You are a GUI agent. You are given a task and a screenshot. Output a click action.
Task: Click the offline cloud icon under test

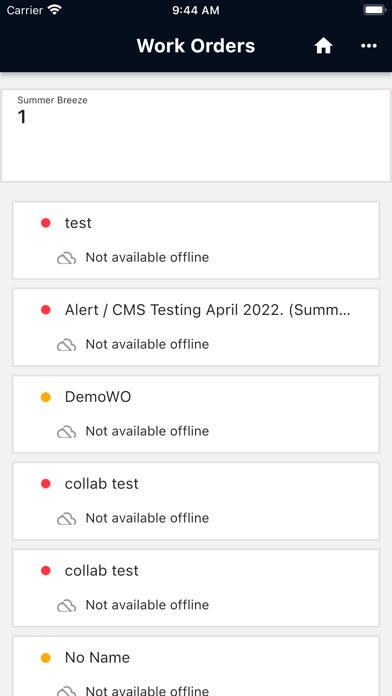click(67, 258)
